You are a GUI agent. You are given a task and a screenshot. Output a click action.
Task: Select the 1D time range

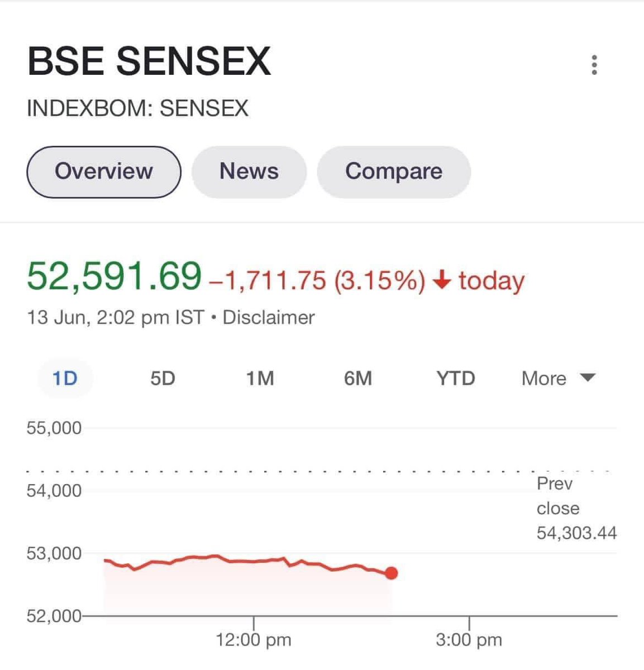[65, 379]
